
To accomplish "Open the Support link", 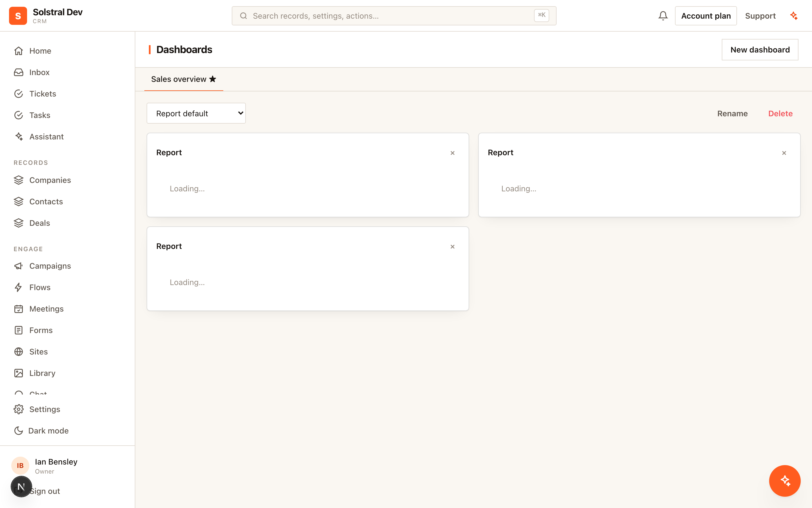I will [x=760, y=16].
